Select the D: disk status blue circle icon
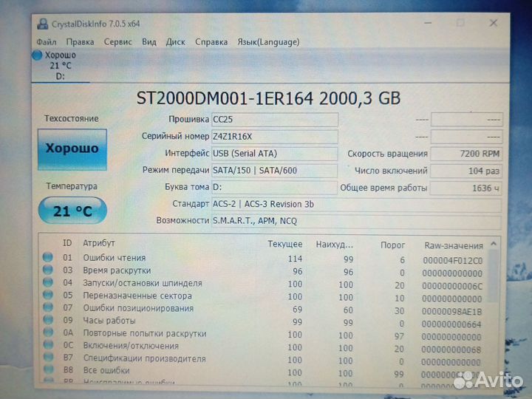This screenshot has width=532, height=399. coord(37,55)
